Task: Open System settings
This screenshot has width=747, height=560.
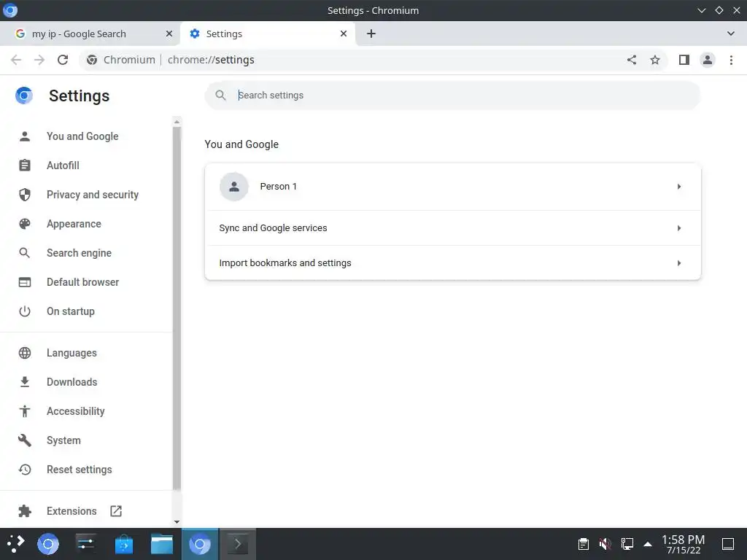Action: [63, 440]
